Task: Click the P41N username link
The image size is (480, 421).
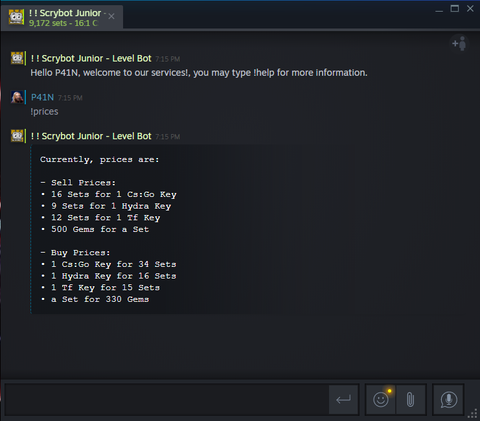Action: click(42, 97)
